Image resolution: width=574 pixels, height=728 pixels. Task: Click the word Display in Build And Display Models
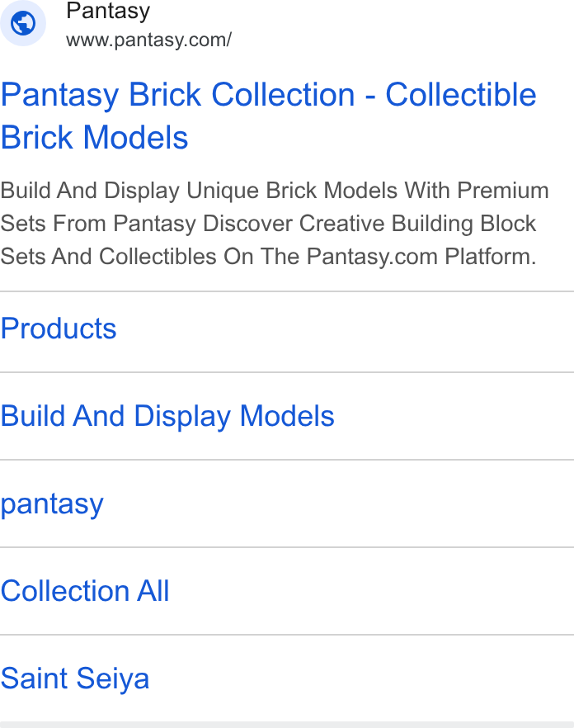[x=182, y=416]
